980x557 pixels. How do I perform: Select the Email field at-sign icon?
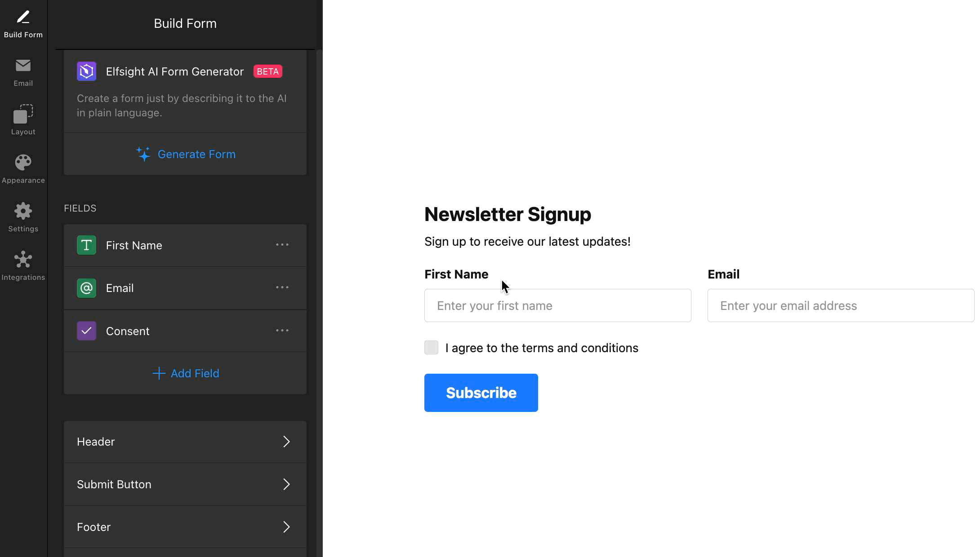(86, 288)
